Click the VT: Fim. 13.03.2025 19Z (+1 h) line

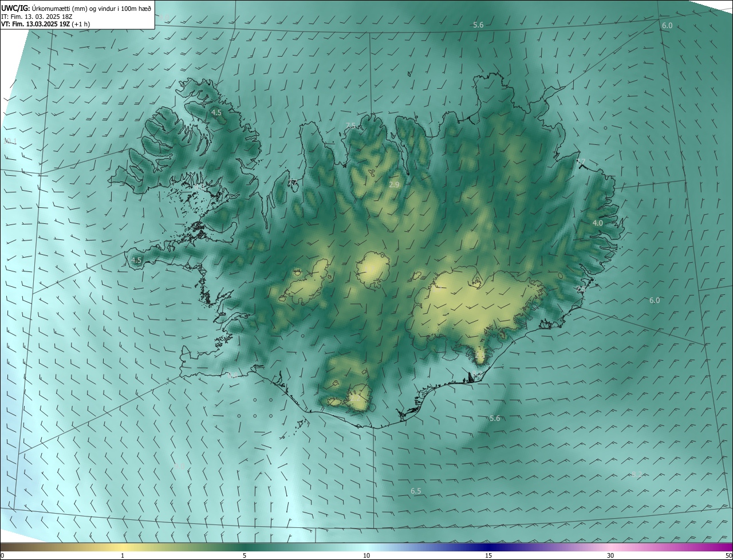(46, 24)
